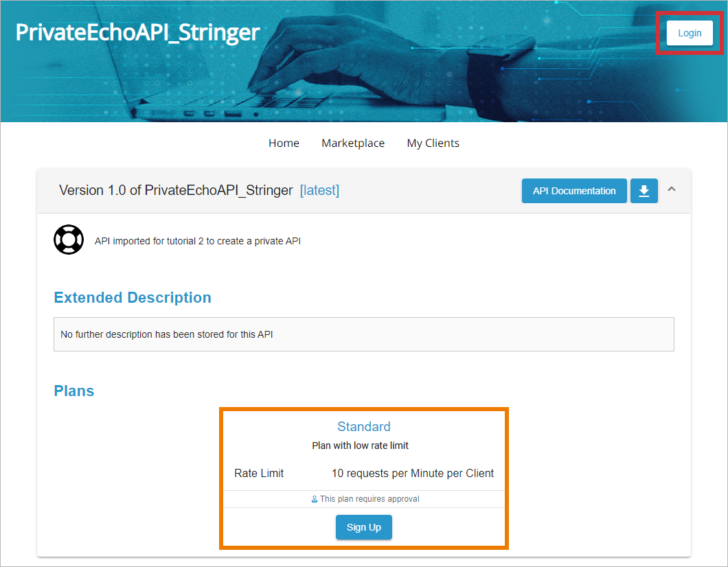The width and height of the screenshot is (728, 567).
Task: Collapse the Version 1.0 panel with the chevron
Action: (x=672, y=189)
